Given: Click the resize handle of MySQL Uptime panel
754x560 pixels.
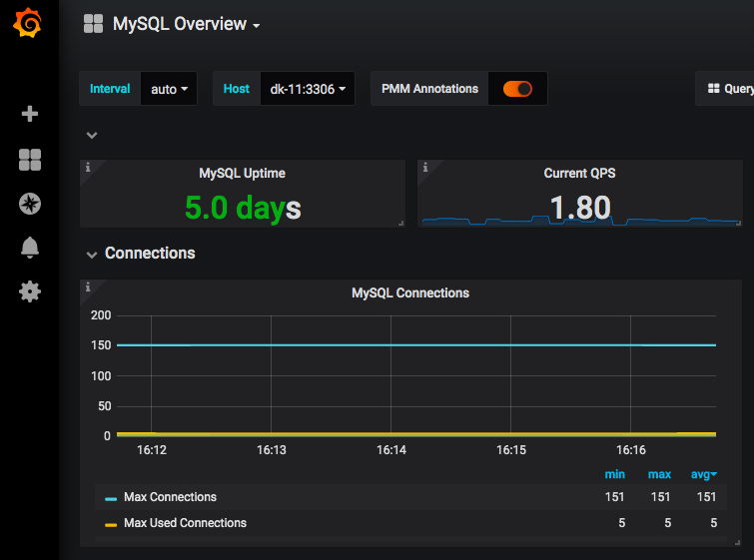Looking at the screenshot, I should (x=401, y=223).
